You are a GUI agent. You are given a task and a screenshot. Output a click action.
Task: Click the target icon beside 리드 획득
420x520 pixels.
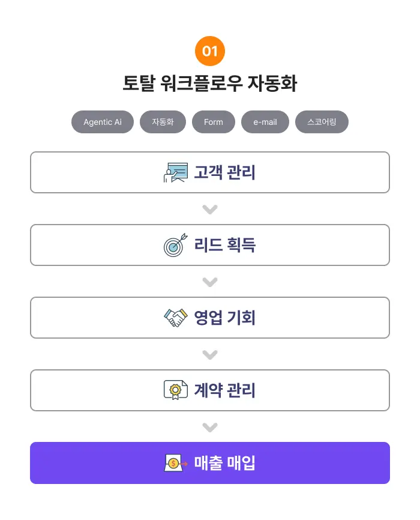pos(176,245)
